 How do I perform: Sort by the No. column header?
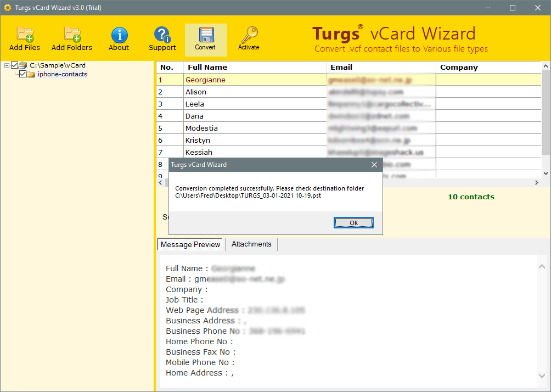tap(170, 67)
